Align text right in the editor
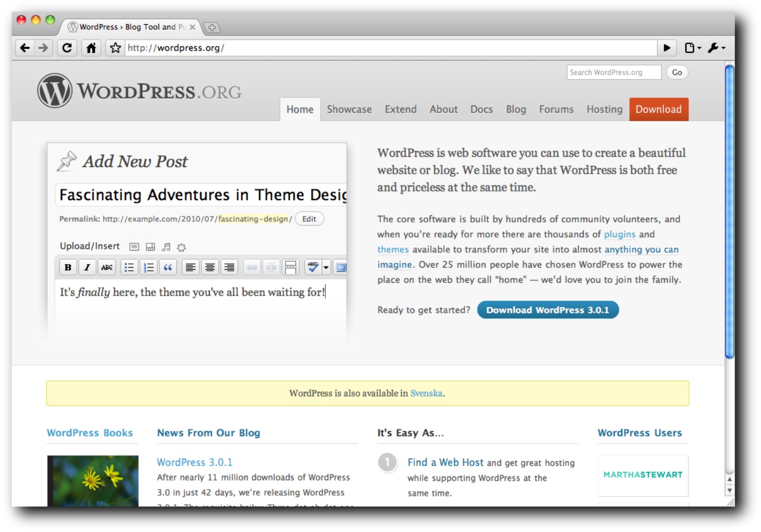 (229, 267)
